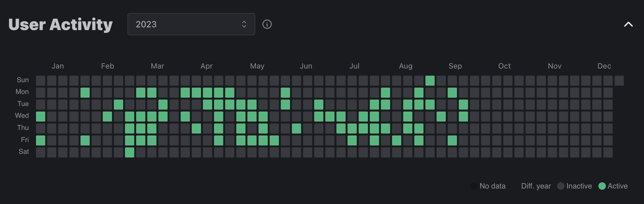Click the Dec month label
The image size is (644, 204).
[x=604, y=66]
